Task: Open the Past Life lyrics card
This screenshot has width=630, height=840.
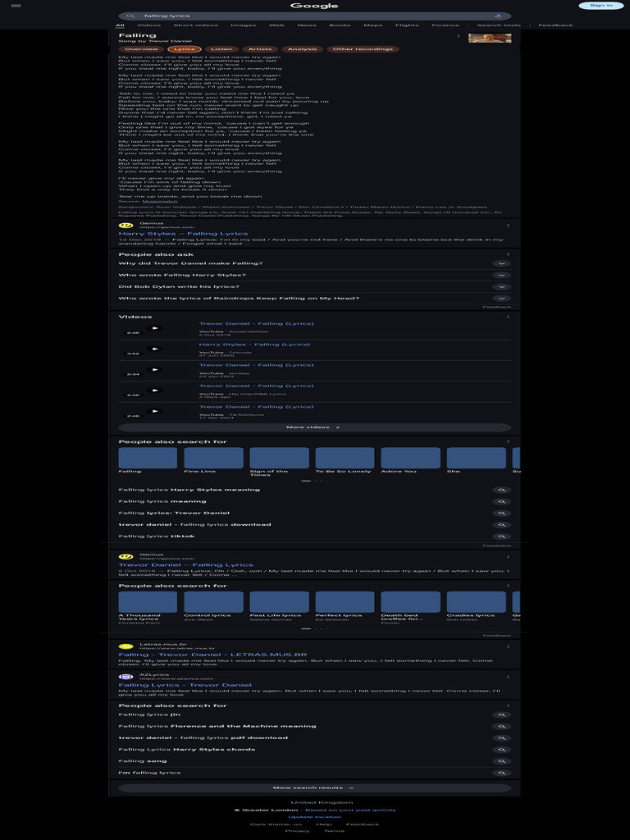Action: tap(279, 606)
